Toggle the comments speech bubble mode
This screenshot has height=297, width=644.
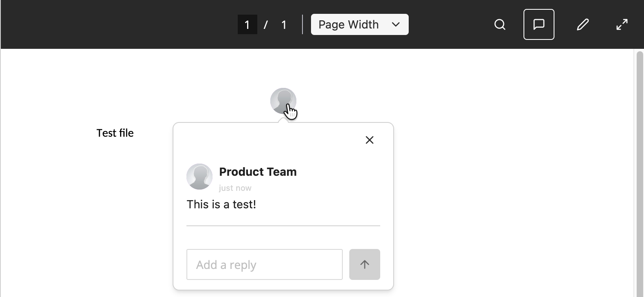tap(539, 24)
